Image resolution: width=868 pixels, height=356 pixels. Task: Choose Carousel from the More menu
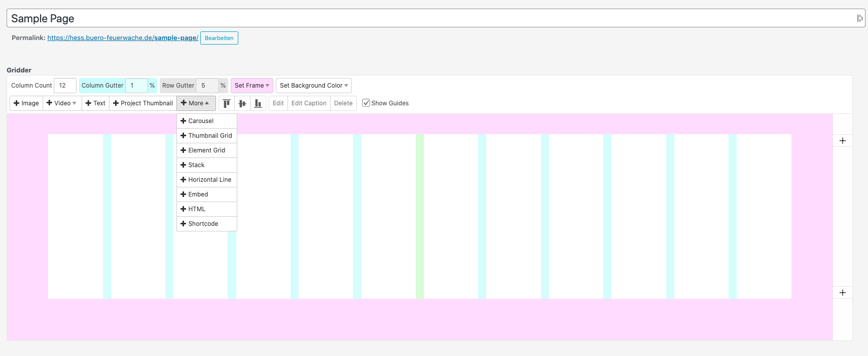[x=201, y=121]
